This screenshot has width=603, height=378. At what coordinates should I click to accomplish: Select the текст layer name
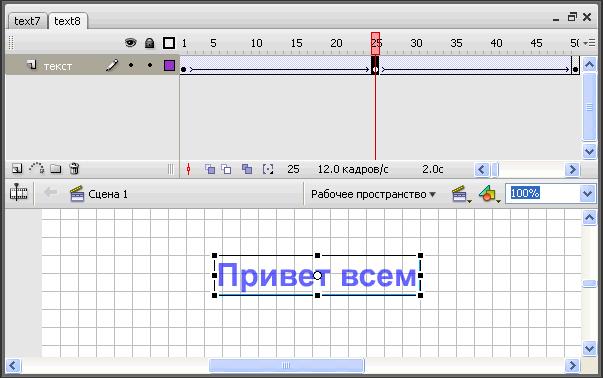pyautogui.click(x=58, y=66)
